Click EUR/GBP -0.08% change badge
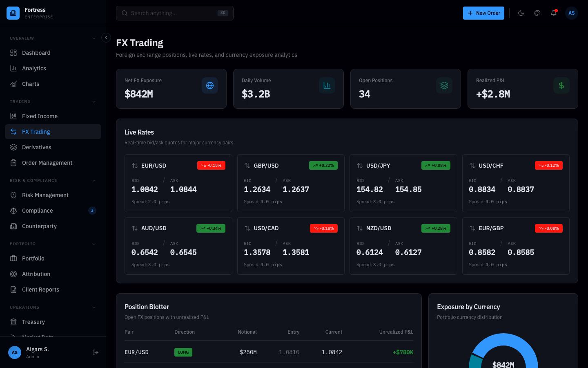Viewport: 588px width, 368px height. [549, 228]
